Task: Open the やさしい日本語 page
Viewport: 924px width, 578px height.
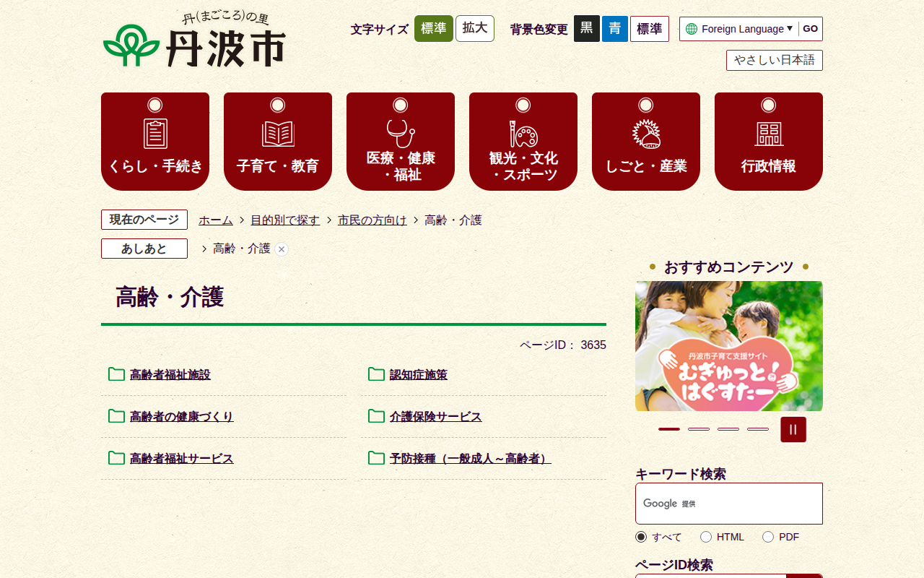Action: [x=775, y=61]
